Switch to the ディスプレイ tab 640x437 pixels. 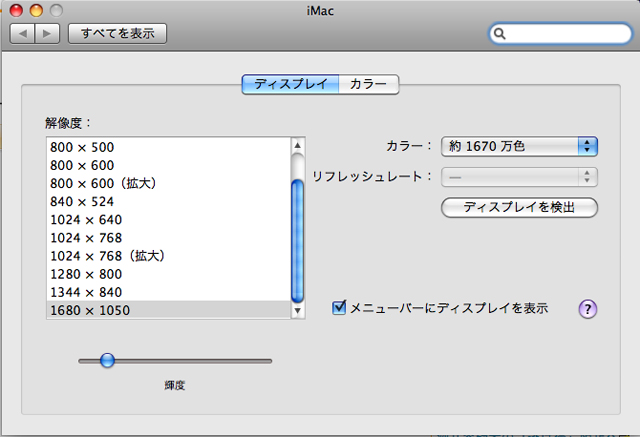click(290, 84)
